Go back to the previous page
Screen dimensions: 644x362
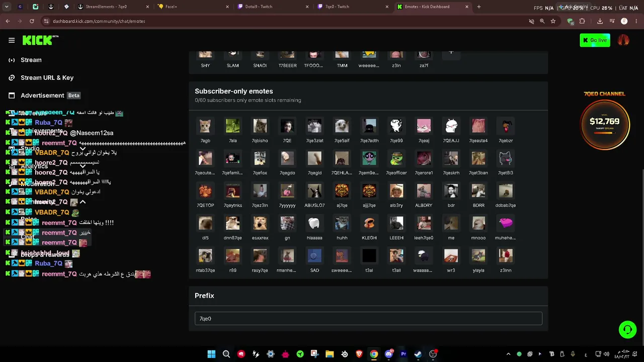[x=8, y=21]
